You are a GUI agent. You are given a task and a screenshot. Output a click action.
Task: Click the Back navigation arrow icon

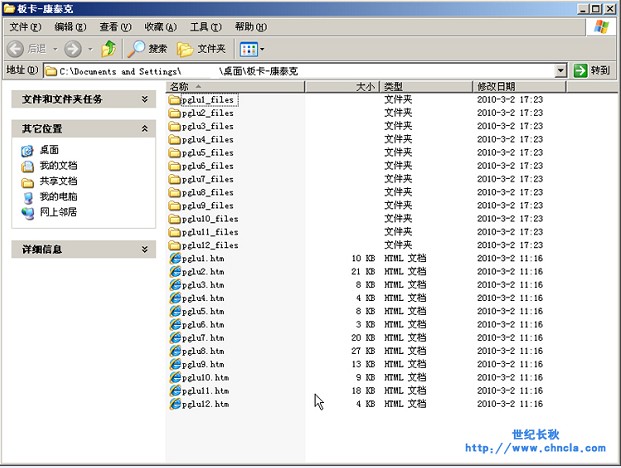coord(16,49)
